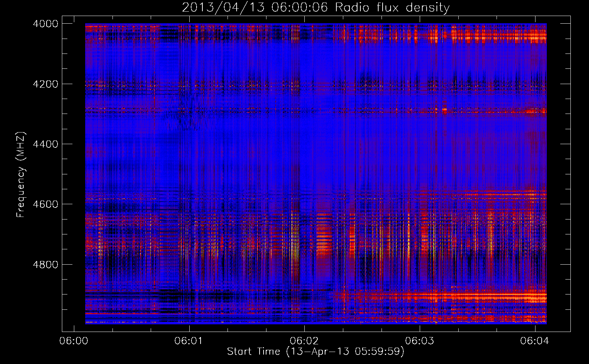Click the x-axis label "Start Time (13-Apr-13 05:59:59)"

tap(316, 352)
